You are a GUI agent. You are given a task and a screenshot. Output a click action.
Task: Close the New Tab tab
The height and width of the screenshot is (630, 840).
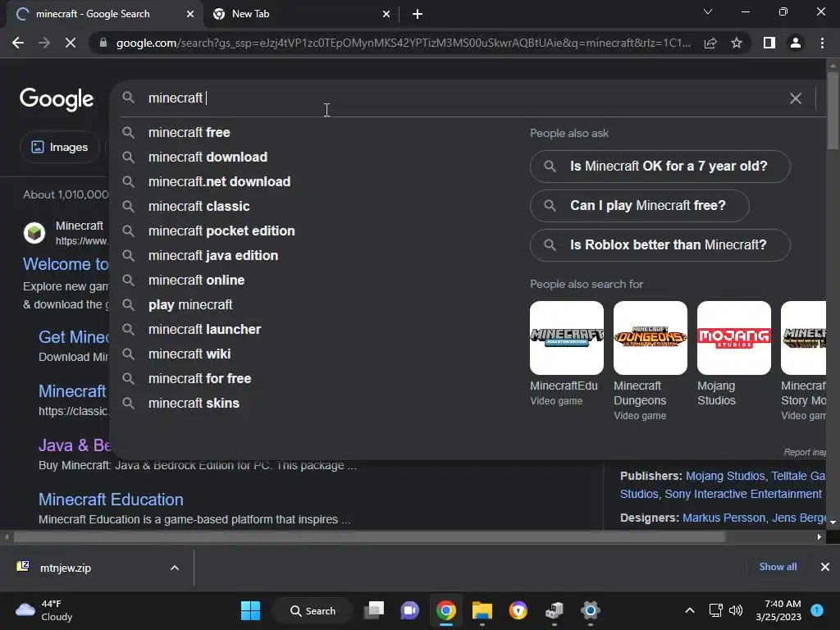pyautogui.click(x=386, y=15)
